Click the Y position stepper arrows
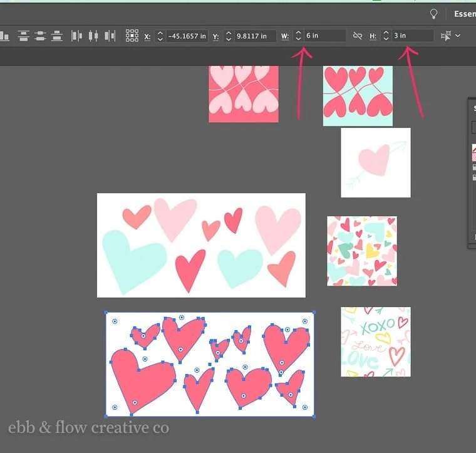The width and height of the screenshot is (476, 453). [229, 36]
